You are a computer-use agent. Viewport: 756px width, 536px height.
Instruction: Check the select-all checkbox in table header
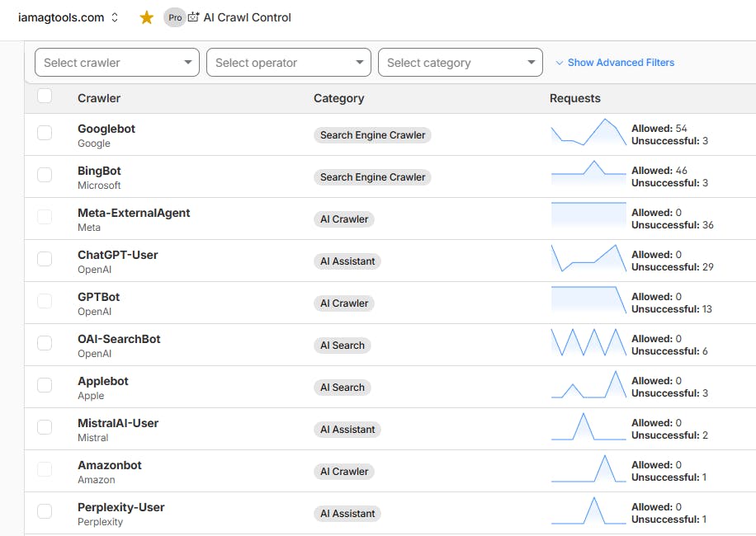[x=45, y=96]
